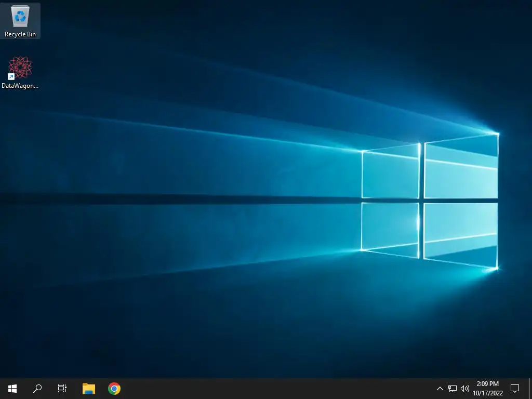
Task: Open clock showing 2:09 PM
Action: tap(487, 389)
